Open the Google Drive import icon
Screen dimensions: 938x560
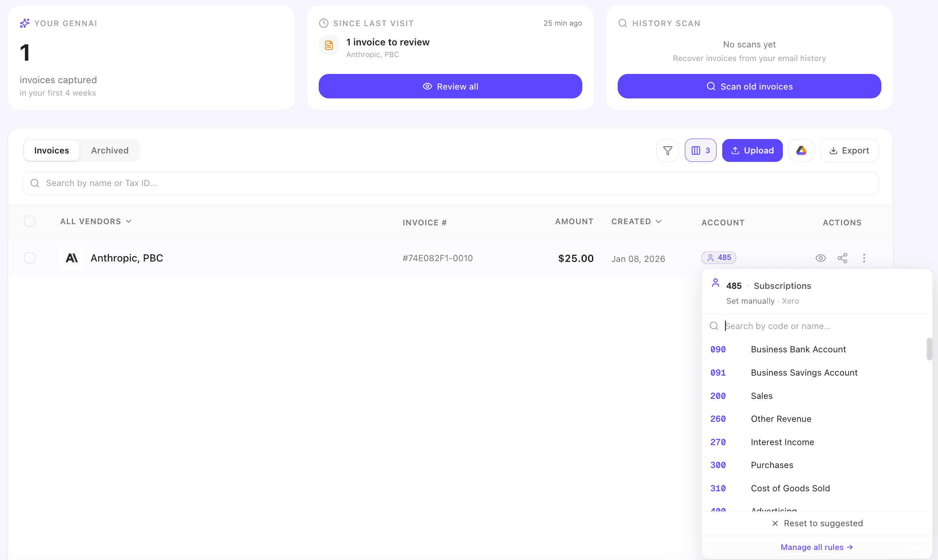coord(801,151)
